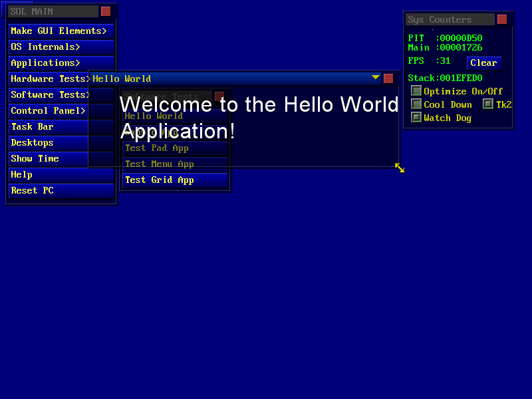Close the Sys Counters window
Screen dimensions: 532x399
pyautogui.click(x=502, y=20)
